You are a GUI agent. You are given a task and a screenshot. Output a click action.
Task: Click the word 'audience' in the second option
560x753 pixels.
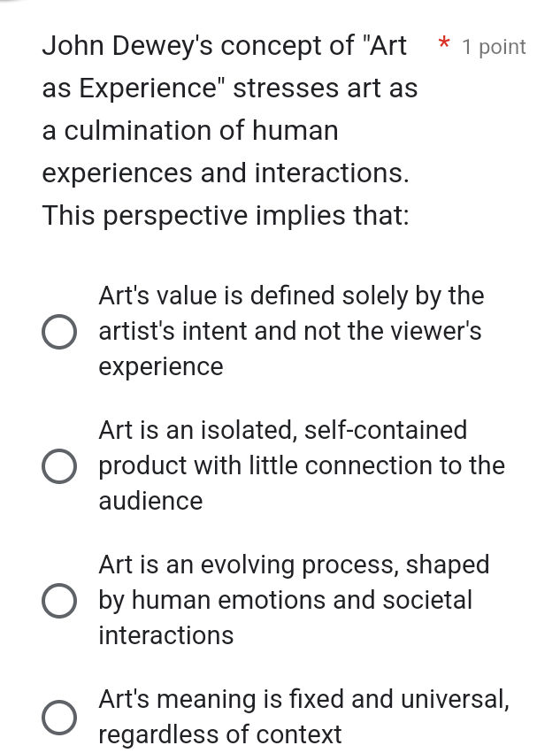(x=150, y=501)
